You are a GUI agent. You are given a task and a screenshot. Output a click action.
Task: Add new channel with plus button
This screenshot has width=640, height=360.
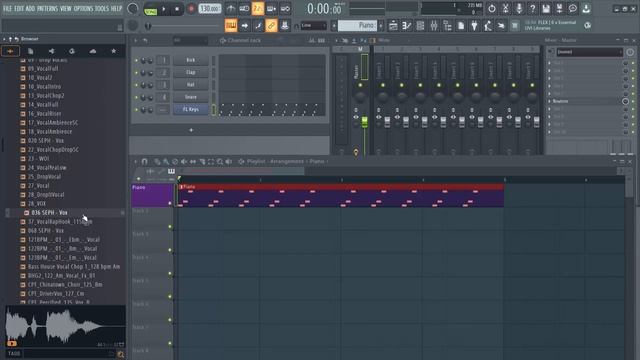[x=191, y=130]
